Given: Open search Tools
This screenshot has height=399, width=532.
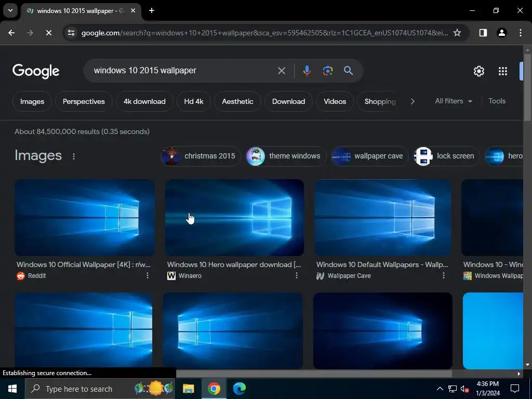Looking at the screenshot, I should click(x=497, y=101).
